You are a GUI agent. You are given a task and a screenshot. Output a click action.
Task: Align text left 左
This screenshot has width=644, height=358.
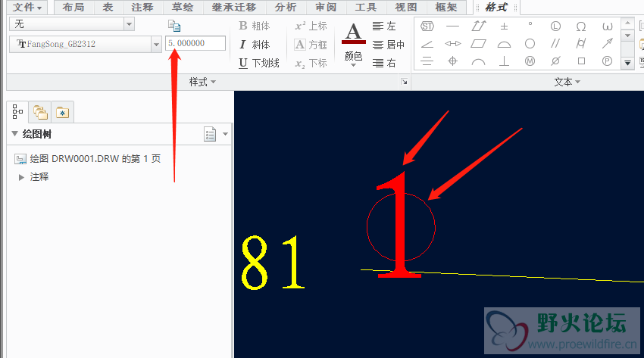click(x=384, y=26)
